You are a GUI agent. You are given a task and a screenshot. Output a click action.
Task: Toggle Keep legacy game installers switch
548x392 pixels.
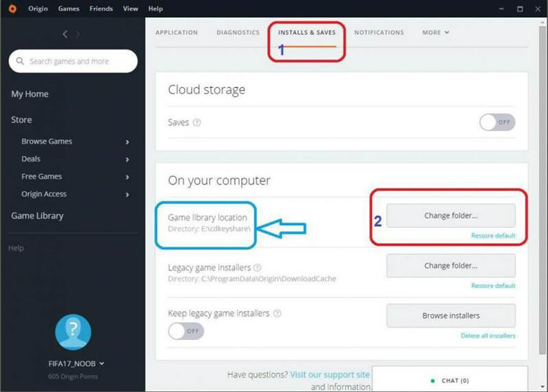[x=186, y=331]
